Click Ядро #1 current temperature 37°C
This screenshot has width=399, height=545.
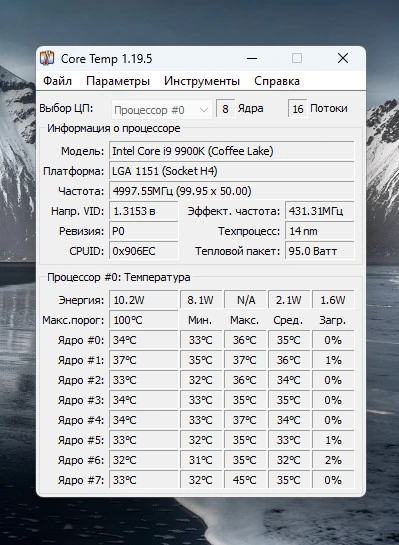(144, 360)
